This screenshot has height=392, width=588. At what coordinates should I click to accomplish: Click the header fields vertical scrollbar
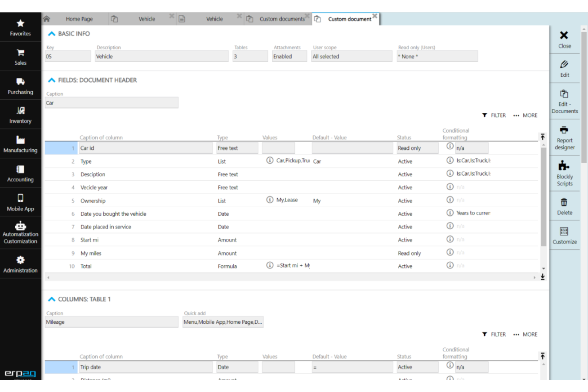tap(543, 197)
